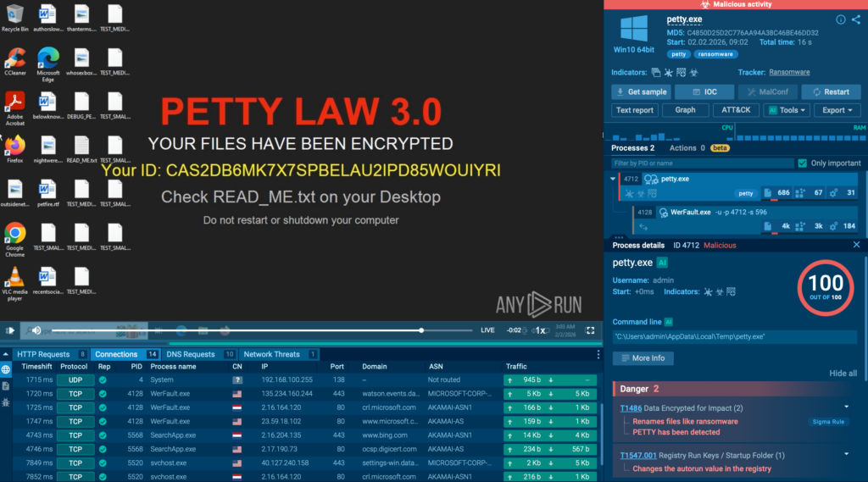Open the debug panel sidebar icon
The height and width of the screenshot is (482, 868).
[6, 402]
